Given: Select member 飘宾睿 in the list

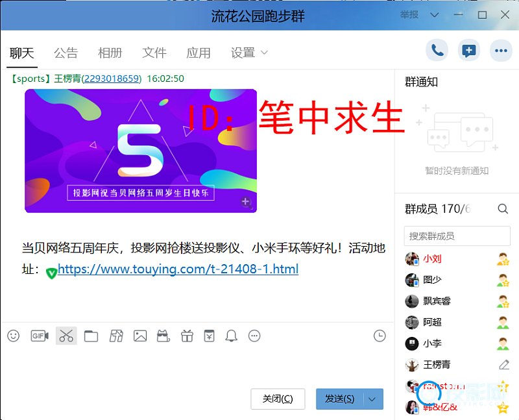Looking at the screenshot, I should (x=457, y=301).
